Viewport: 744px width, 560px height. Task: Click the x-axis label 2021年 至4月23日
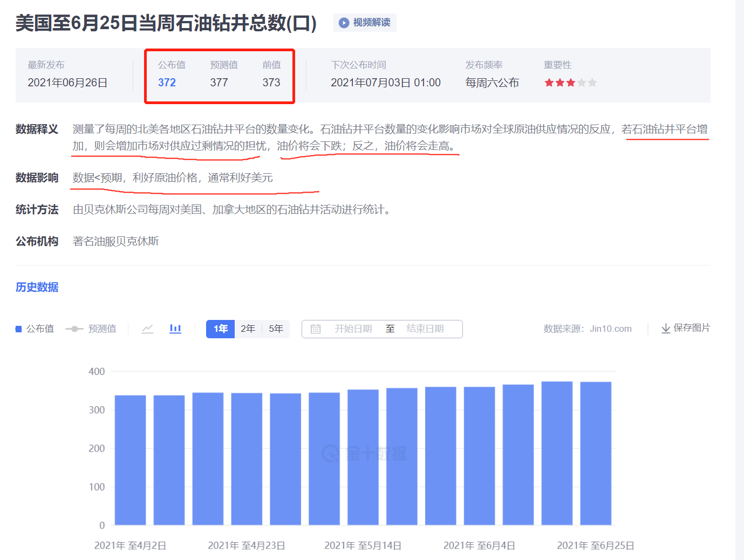[x=247, y=545]
